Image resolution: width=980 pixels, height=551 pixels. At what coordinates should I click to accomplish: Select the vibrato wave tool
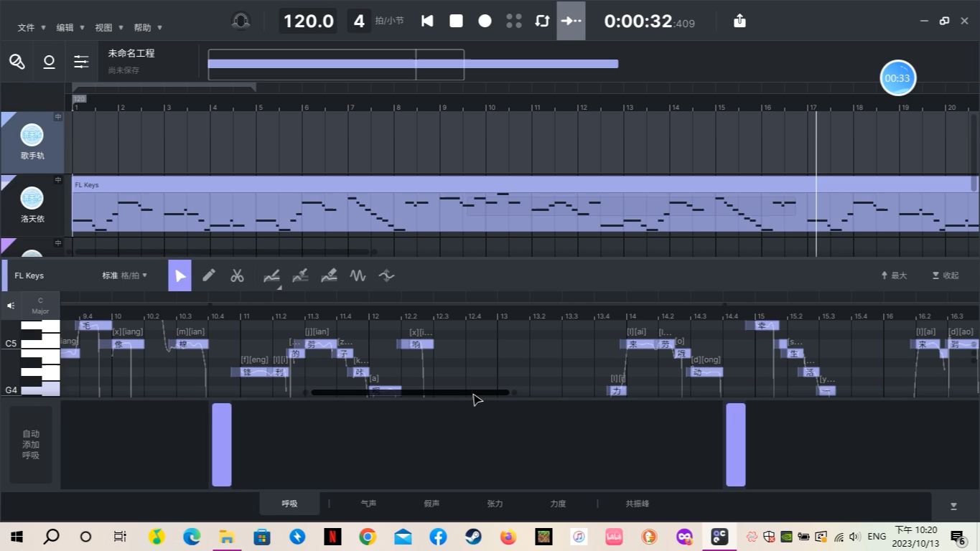point(358,275)
